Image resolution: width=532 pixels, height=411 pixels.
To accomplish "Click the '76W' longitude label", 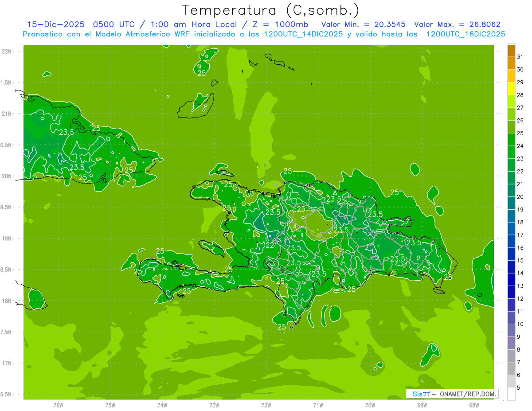I will click(x=58, y=405).
